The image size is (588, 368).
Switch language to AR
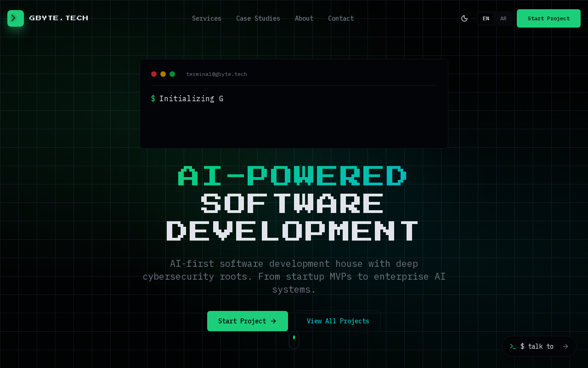coord(503,18)
